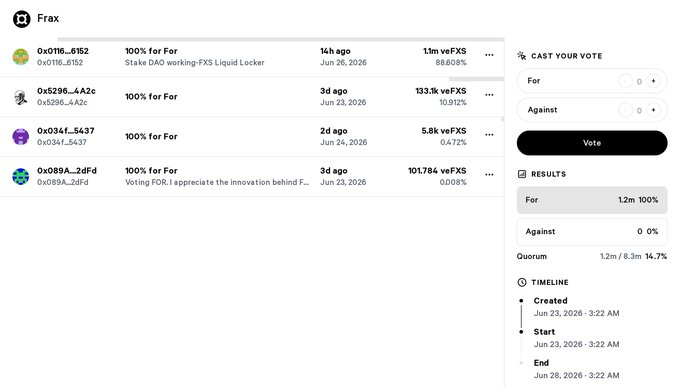
Task: Click reason 'Voting FOR. I appreciate the innovation'
Action: (x=217, y=182)
